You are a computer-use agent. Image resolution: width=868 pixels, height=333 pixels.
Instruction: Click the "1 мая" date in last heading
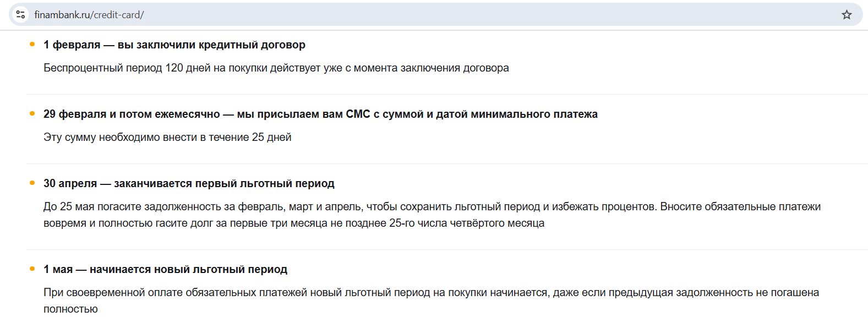58,269
